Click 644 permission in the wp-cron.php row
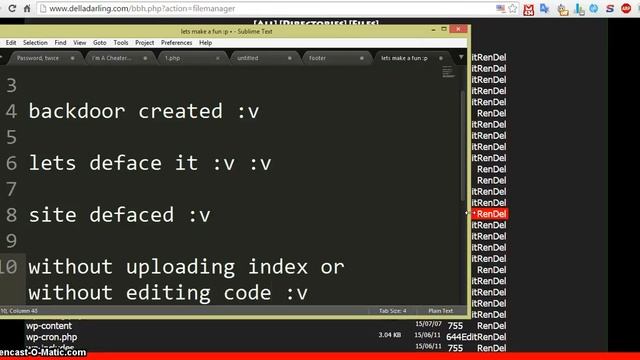640x360 pixels. pos(454,337)
